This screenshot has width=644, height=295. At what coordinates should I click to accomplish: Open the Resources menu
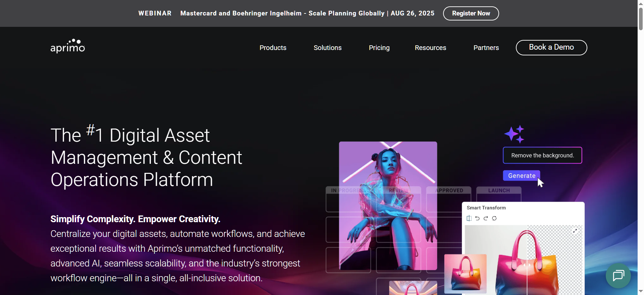(430, 48)
